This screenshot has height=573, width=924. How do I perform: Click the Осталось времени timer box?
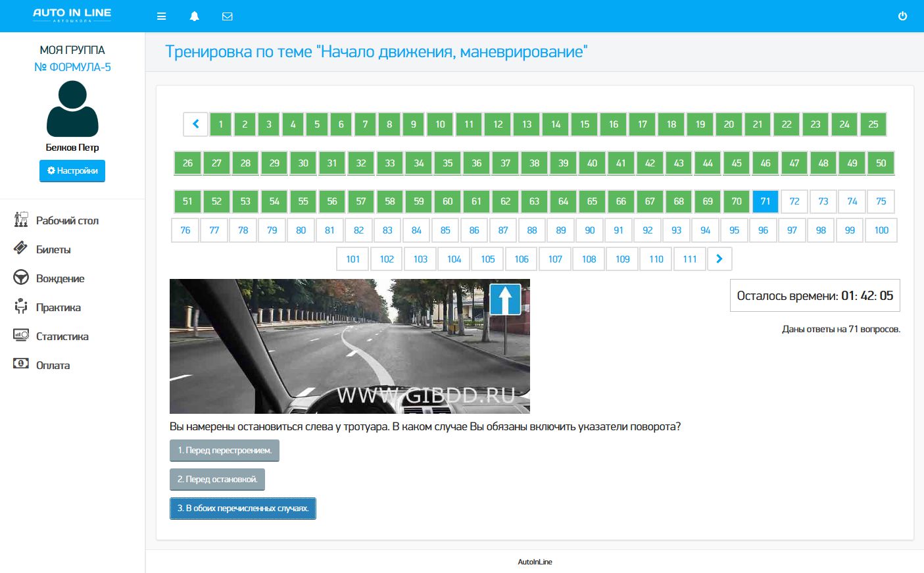815,295
